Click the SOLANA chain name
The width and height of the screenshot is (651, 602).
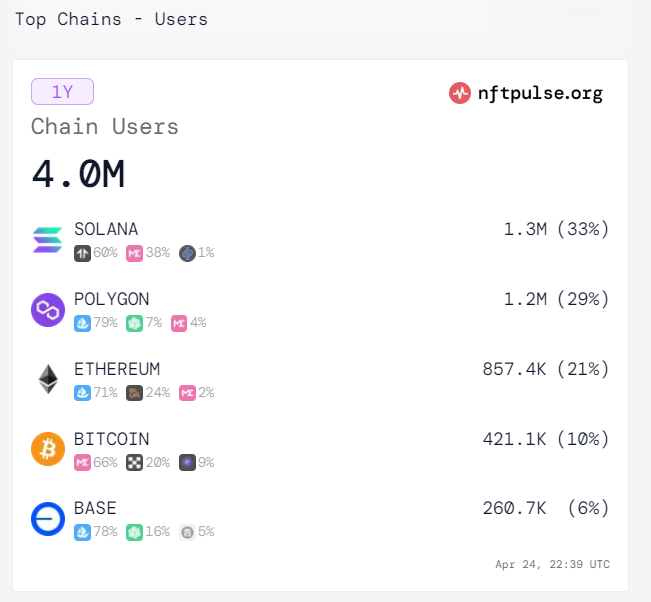[106, 229]
